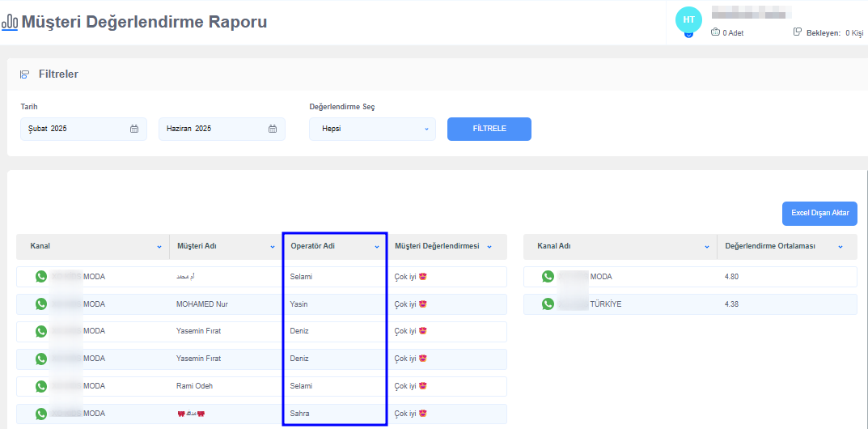Viewport: 868px width, 429px height.
Task: Click the Bekleyen: 0 Kişi text
Action: click(834, 33)
